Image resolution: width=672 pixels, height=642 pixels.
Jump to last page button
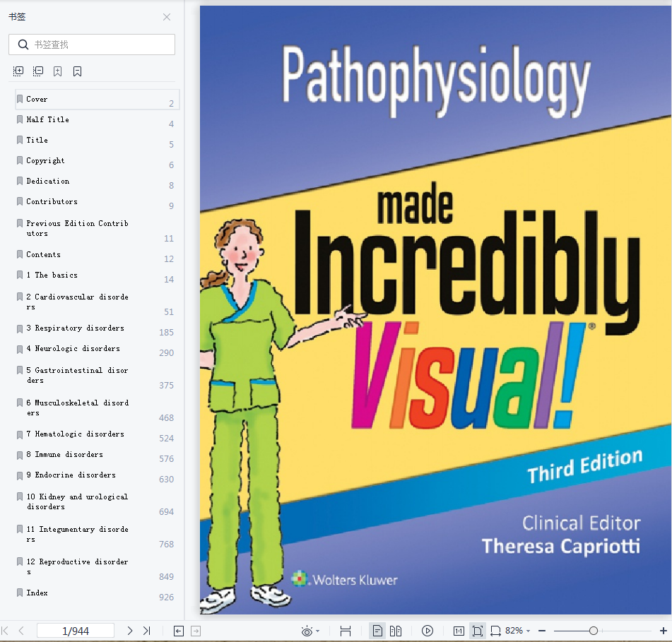coord(146,631)
